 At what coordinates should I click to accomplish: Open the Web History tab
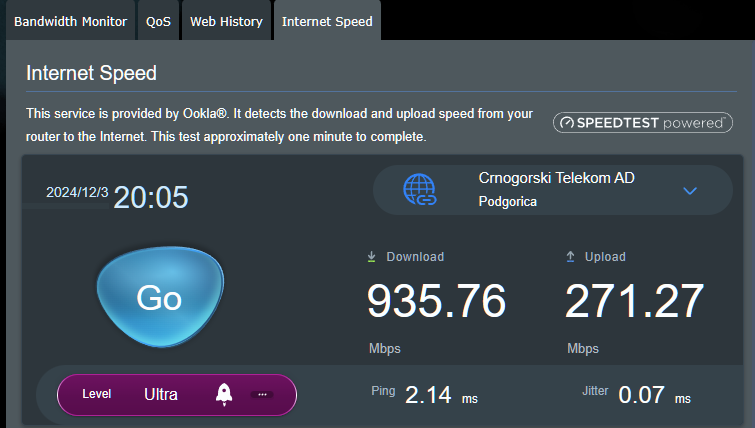(226, 21)
